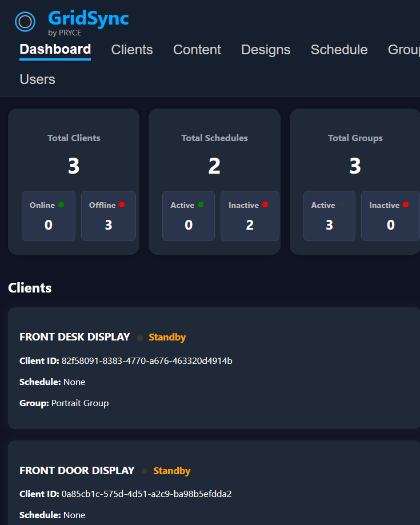Open the Designs tab

coord(266,50)
